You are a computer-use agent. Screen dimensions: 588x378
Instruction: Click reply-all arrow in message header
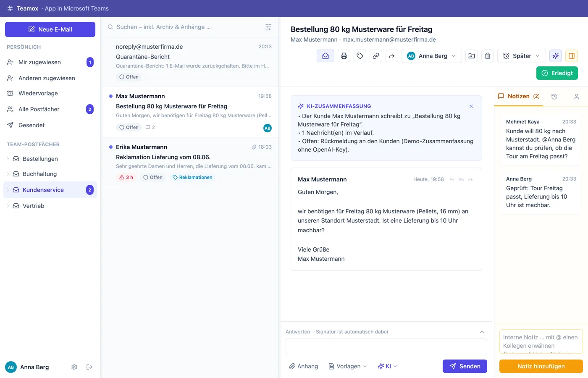pyautogui.click(x=461, y=179)
